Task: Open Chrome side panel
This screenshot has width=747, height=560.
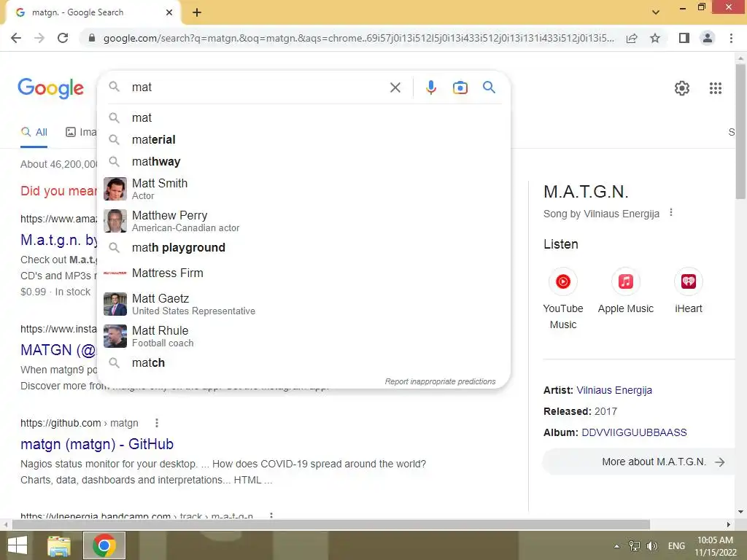Action: pos(684,38)
